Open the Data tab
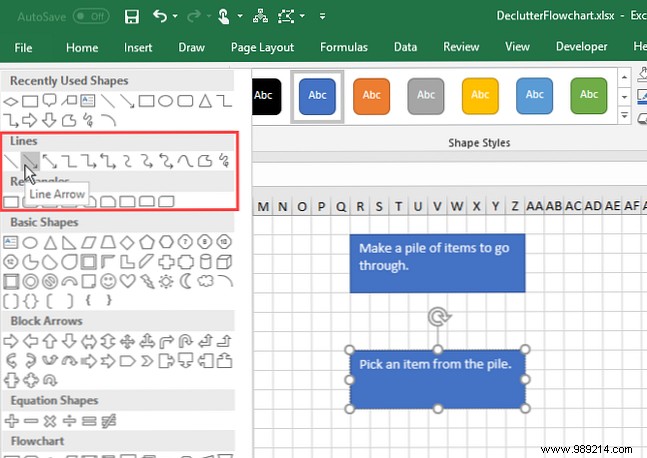This screenshot has width=647, height=458. pos(405,47)
